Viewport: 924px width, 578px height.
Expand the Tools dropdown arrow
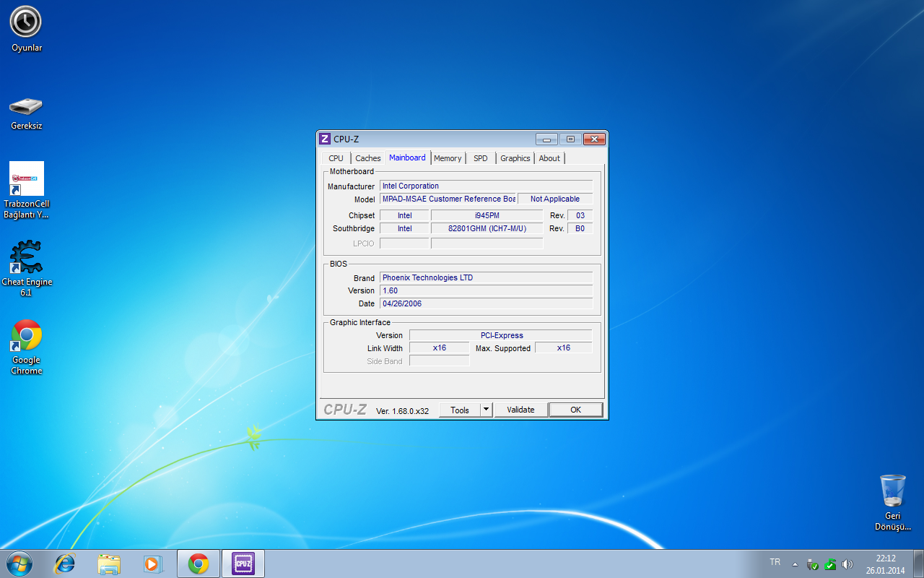[487, 410]
